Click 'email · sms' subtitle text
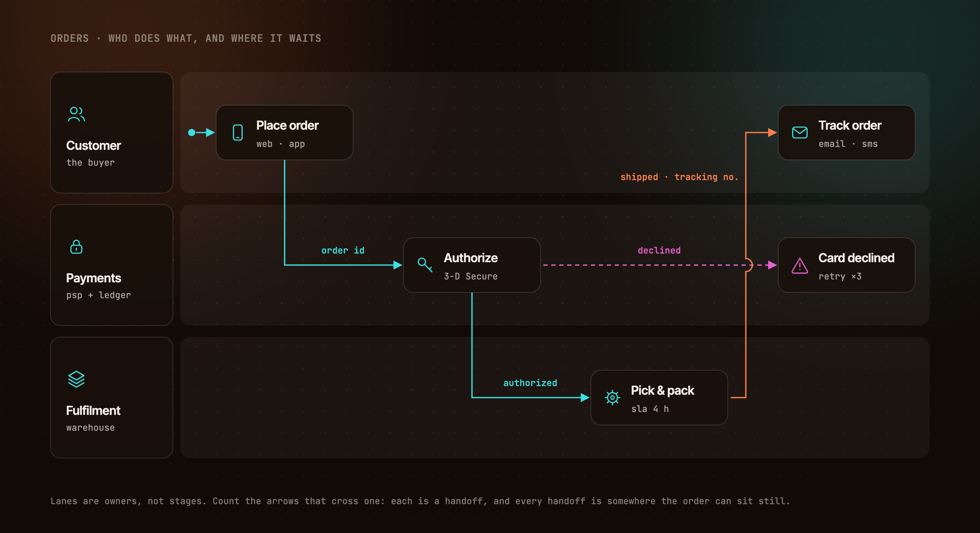 [x=848, y=144]
